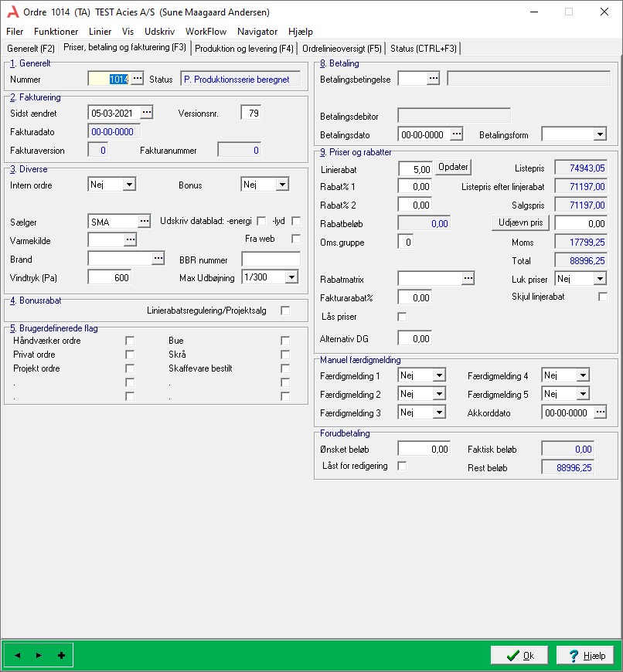The width and height of the screenshot is (623, 672).
Task: Switch to Produktion og levering (F4) tab
Action: pyautogui.click(x=244, y=48)
